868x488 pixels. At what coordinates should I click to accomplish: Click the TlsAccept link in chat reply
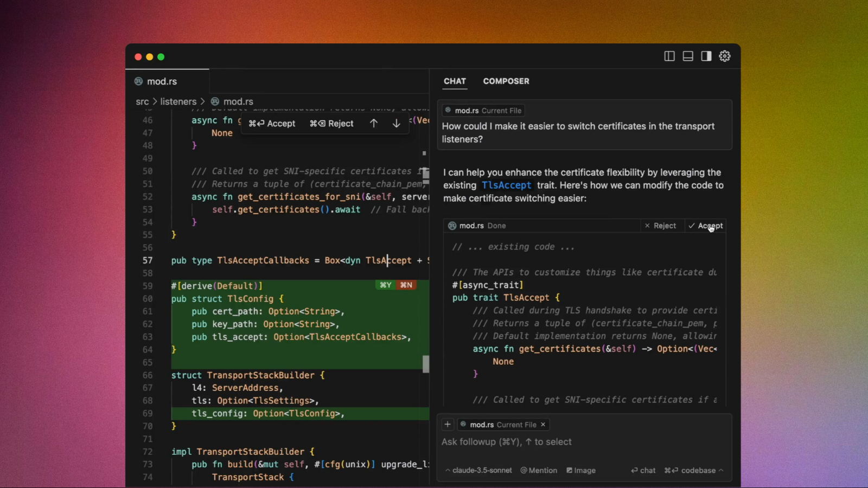point(507,185)
